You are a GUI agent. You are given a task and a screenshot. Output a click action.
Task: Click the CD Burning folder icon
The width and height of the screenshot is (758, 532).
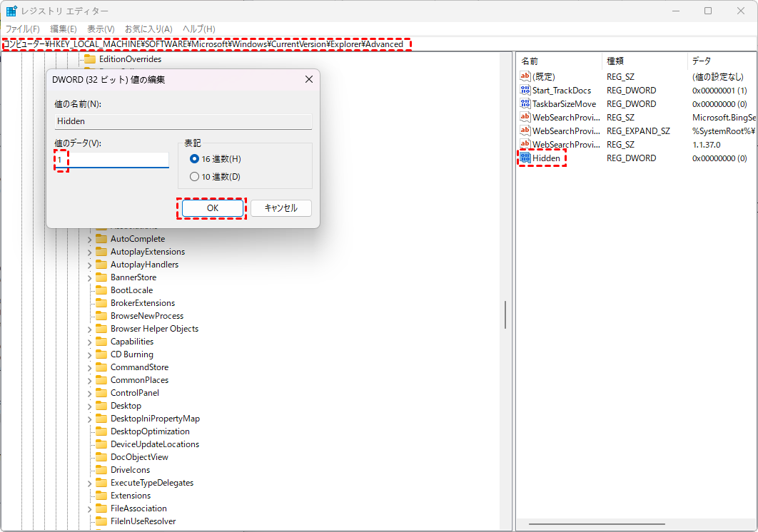pos(101,354)
